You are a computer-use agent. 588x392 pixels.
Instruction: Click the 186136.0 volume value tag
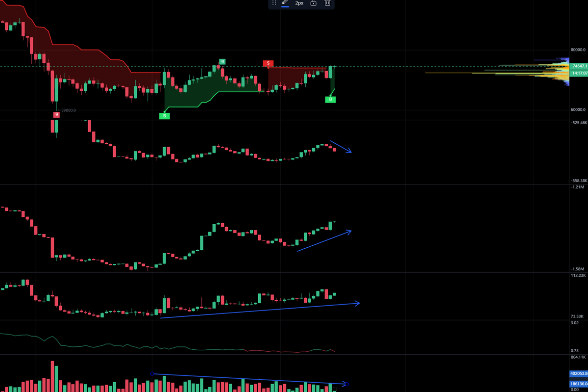(x=579, y=384)
